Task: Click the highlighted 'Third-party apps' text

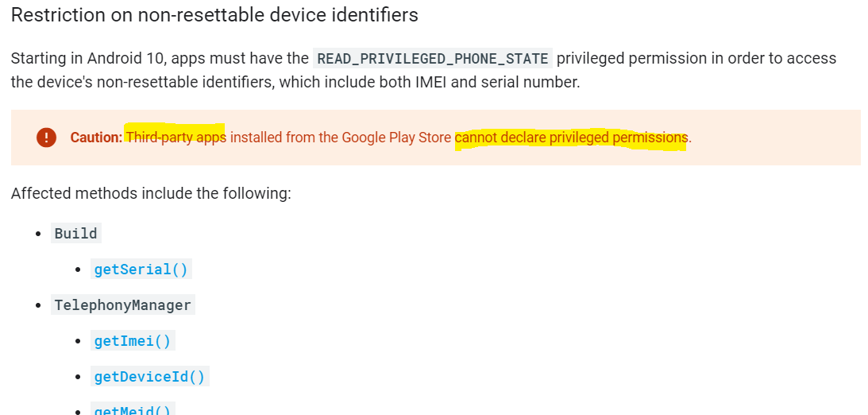Action: [x=176, y=138]
